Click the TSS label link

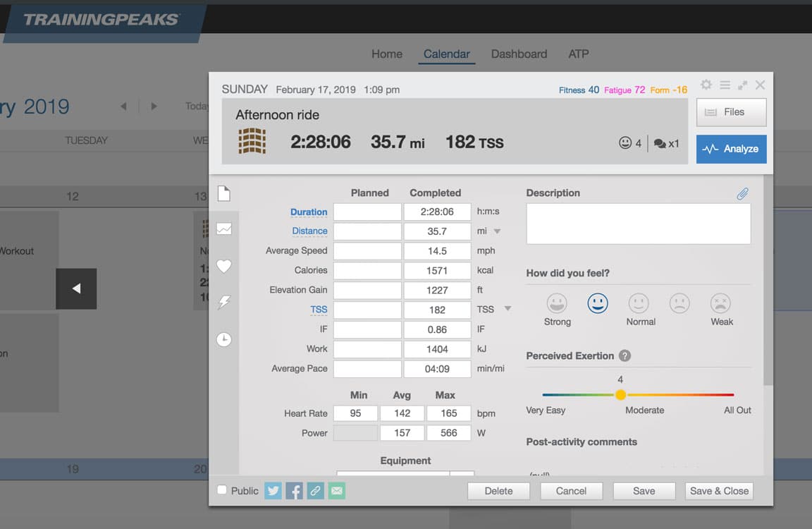coord(319,310)
